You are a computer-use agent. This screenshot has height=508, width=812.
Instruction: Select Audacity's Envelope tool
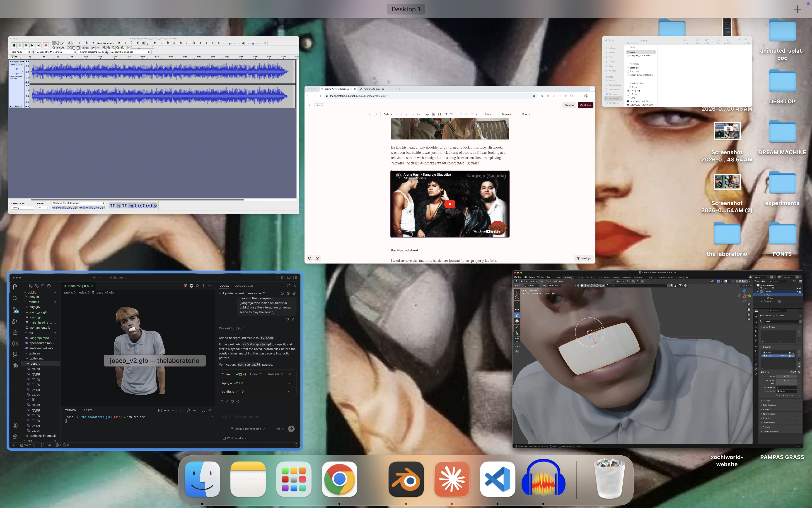pyautogui.click(x=58, y=43)
